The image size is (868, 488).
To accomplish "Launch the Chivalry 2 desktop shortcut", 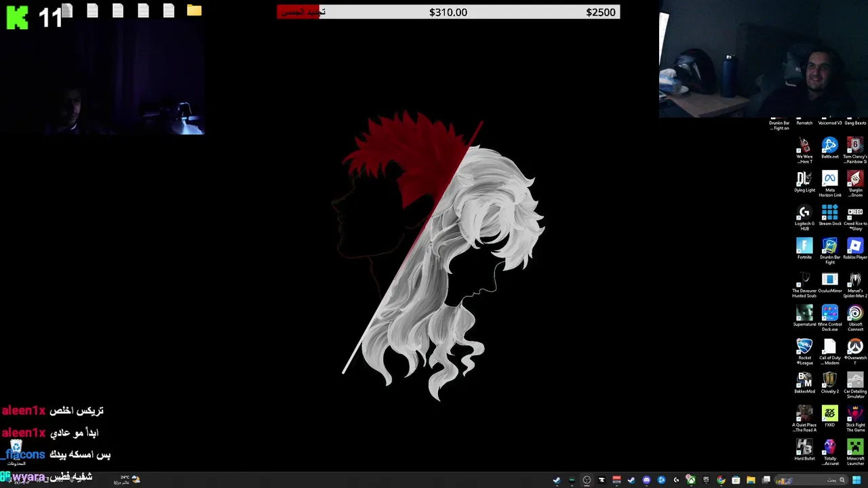I will click(829, 383).
